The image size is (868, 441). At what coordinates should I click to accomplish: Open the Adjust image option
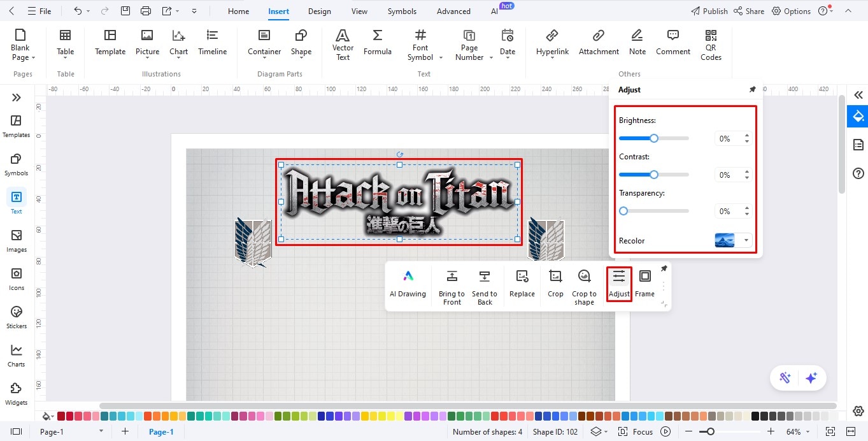[x=619, y=284]
